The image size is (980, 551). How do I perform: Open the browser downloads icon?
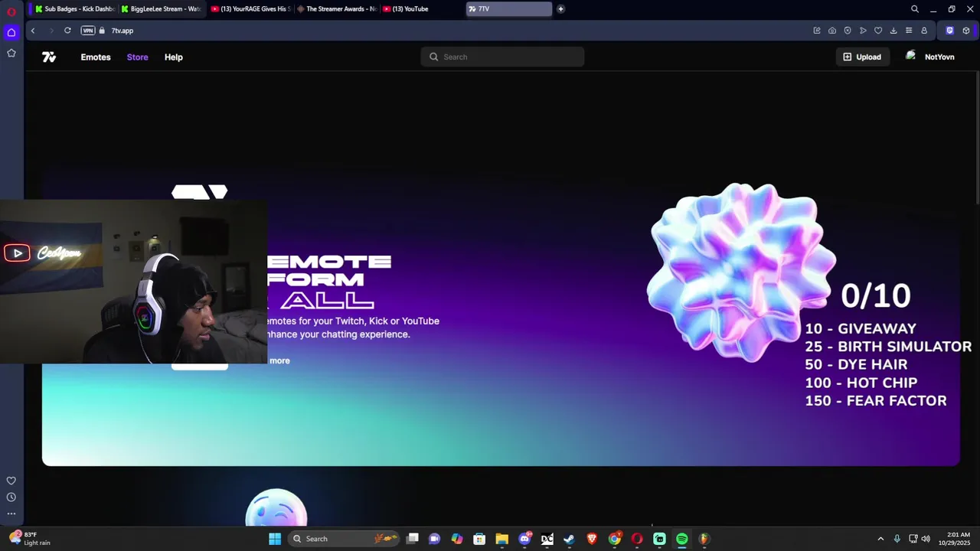coord(893,31)
